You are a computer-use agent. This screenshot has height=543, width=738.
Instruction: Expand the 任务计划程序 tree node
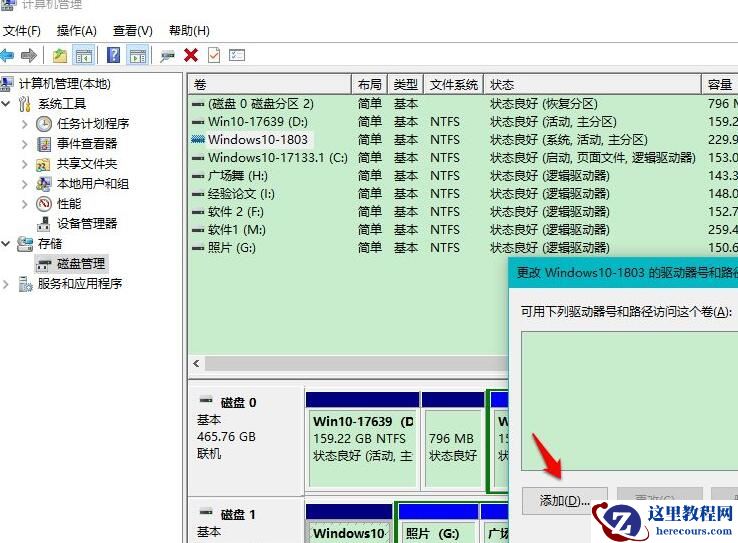(24, 124)
